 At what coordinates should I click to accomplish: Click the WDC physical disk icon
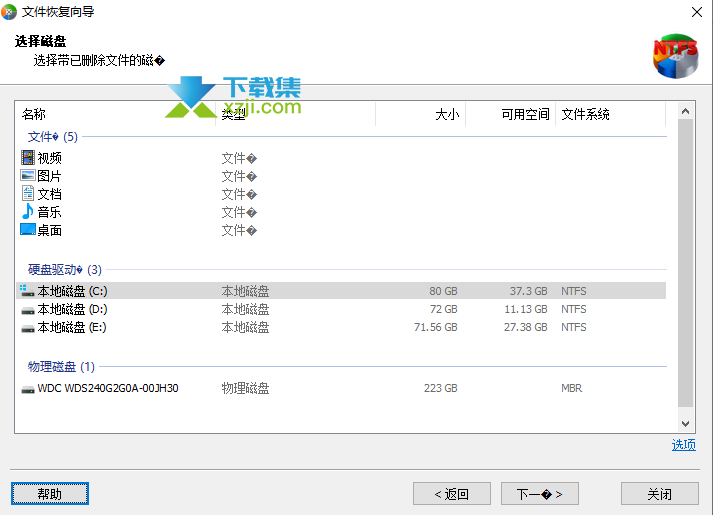28,390
